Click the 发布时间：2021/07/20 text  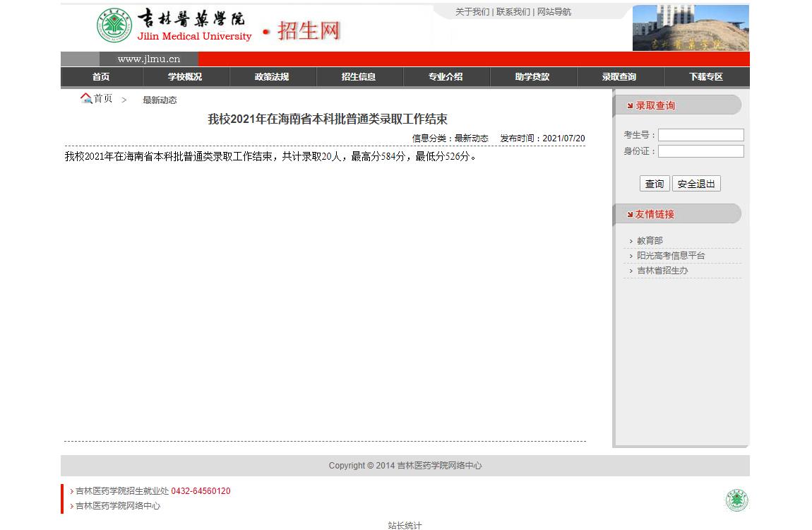[542, 139]
